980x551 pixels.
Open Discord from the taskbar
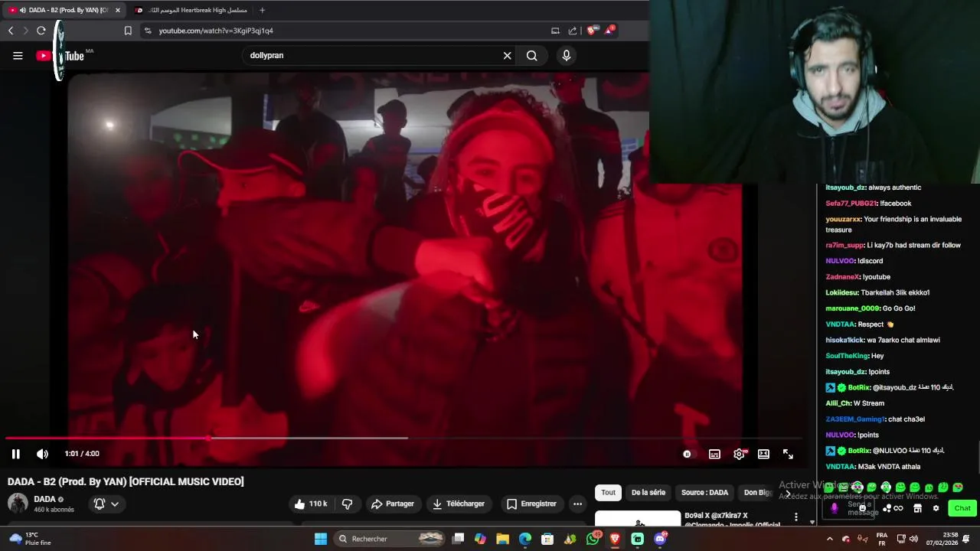(x=661, y=539)
